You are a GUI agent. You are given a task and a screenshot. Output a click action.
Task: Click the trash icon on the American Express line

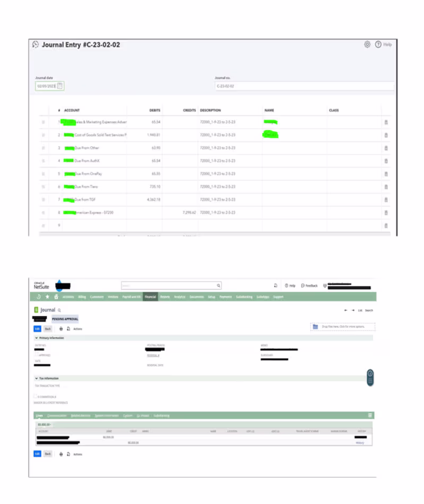point(386,212)
